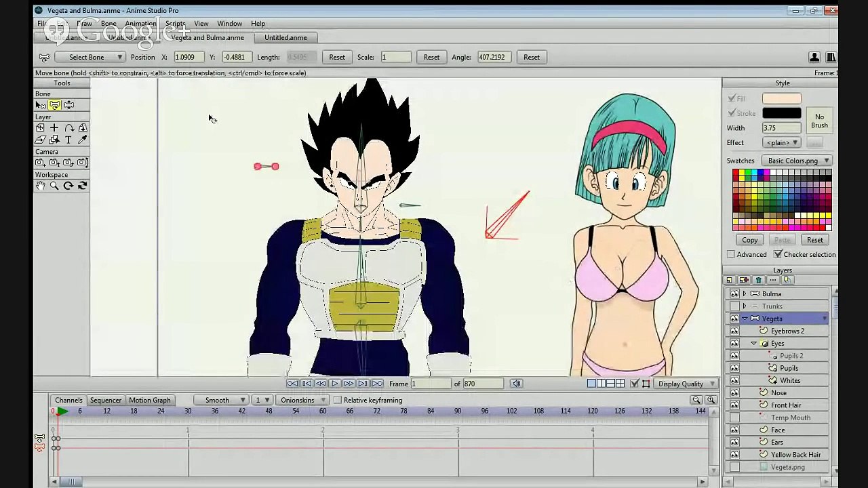Toggle Checker selection checkbox
The width and height of the screenshot is (868, 488).
(778, 255)
